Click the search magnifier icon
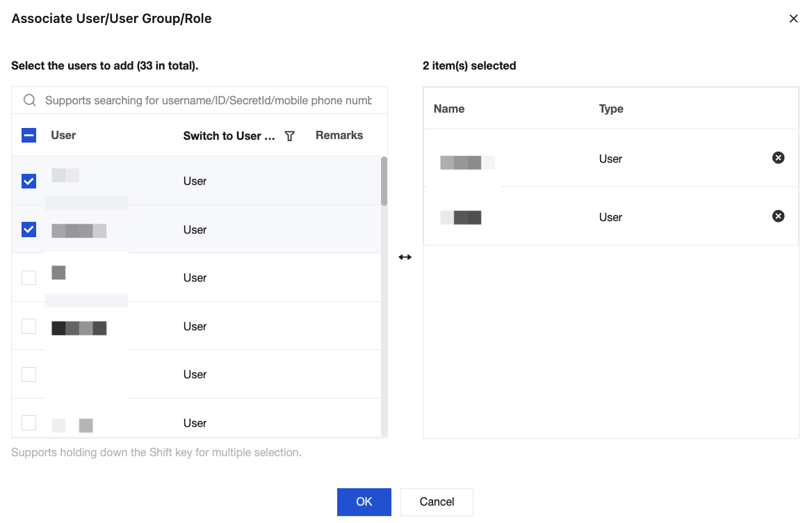Screen dimensions: 812x523 click(x=30, y=100)
